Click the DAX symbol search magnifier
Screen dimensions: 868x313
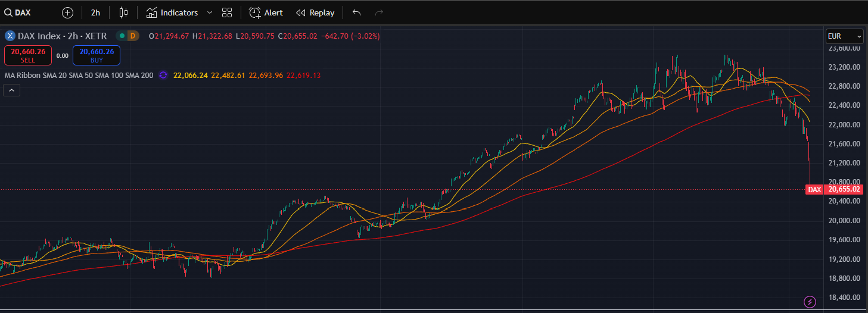(8, 12)
